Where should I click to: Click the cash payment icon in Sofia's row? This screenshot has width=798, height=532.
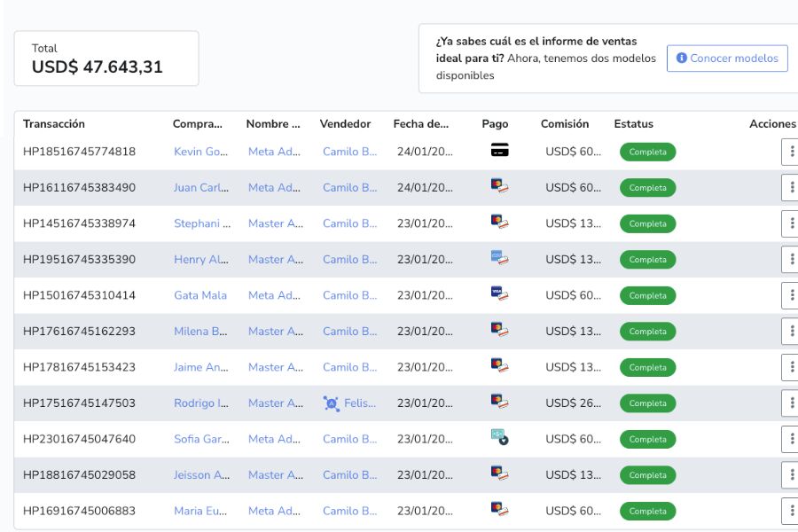(499, 437)
